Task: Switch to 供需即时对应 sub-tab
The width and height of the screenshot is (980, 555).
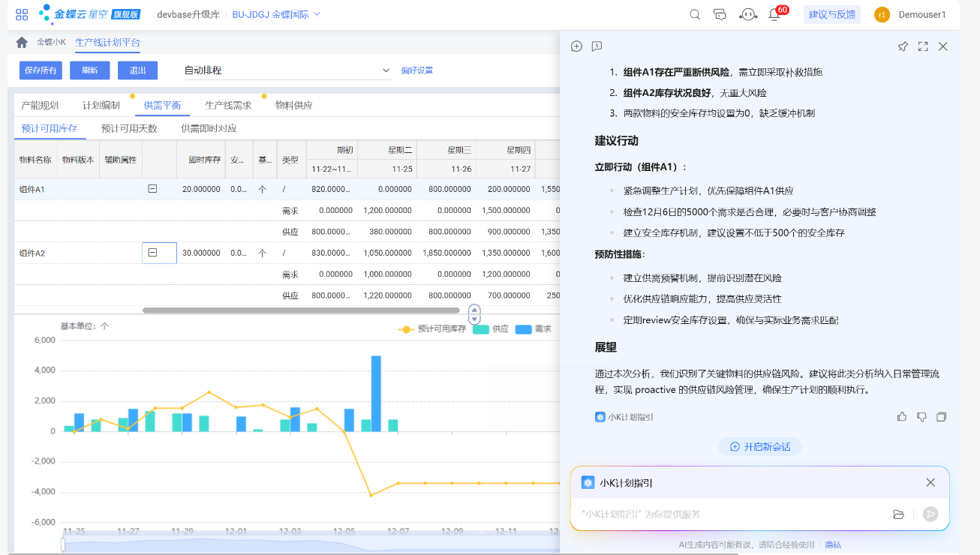Action: [x=209, y=128]
